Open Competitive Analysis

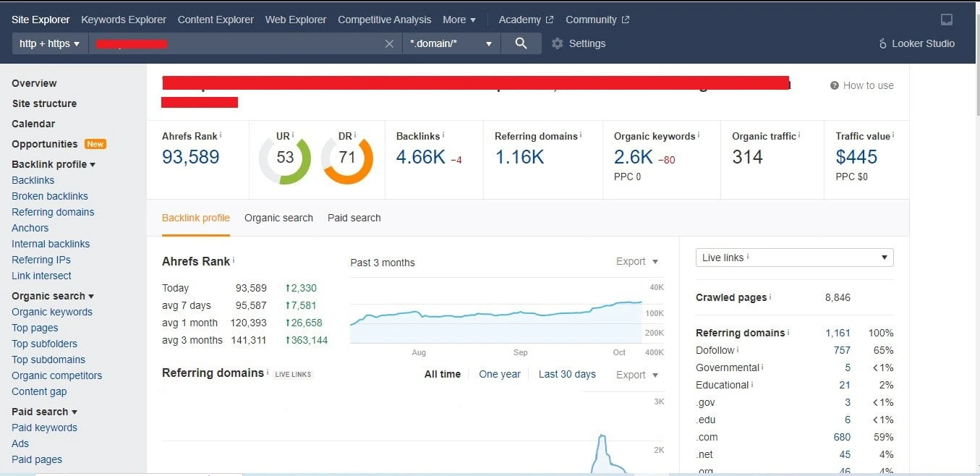click(385, 20)
